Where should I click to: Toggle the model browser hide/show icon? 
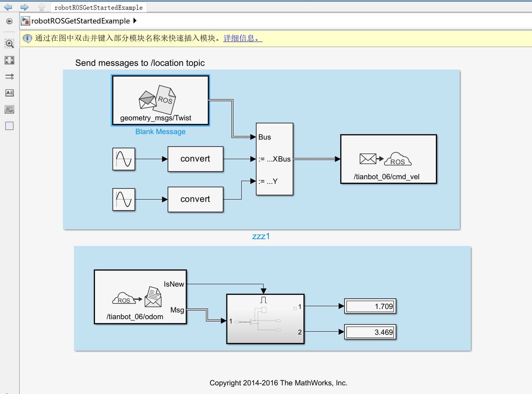pyautogui.click(x=9, y=21)
